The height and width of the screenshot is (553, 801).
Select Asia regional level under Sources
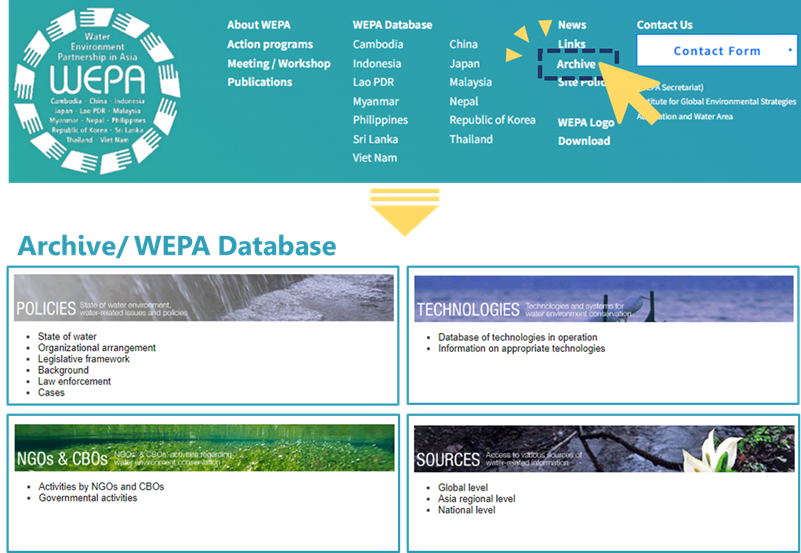point(476,499)
